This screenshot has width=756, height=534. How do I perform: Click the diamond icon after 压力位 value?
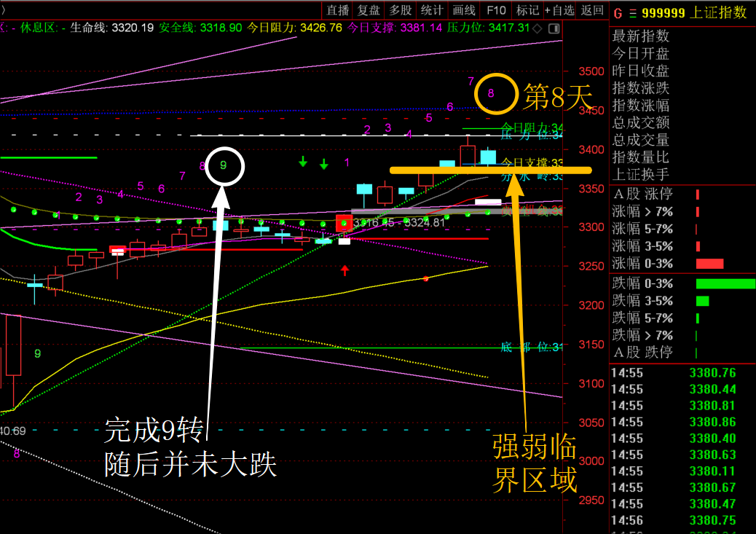click(538, 28)
